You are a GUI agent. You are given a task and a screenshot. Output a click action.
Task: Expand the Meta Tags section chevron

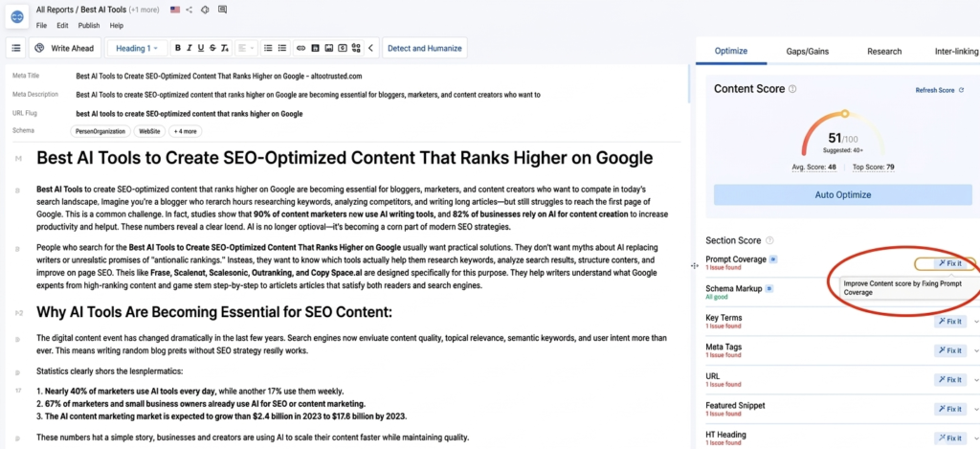[975, 350]
